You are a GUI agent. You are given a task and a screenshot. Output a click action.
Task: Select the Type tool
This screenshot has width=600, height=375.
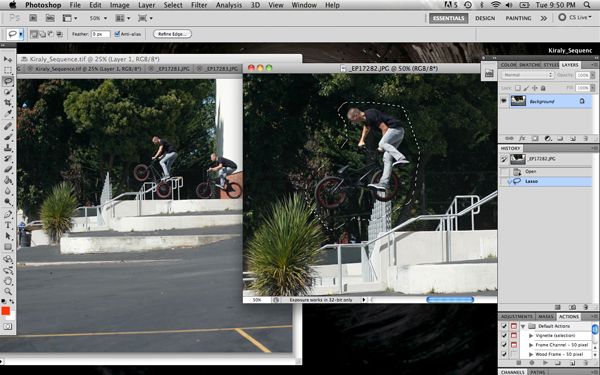click(x=8, y=225)
